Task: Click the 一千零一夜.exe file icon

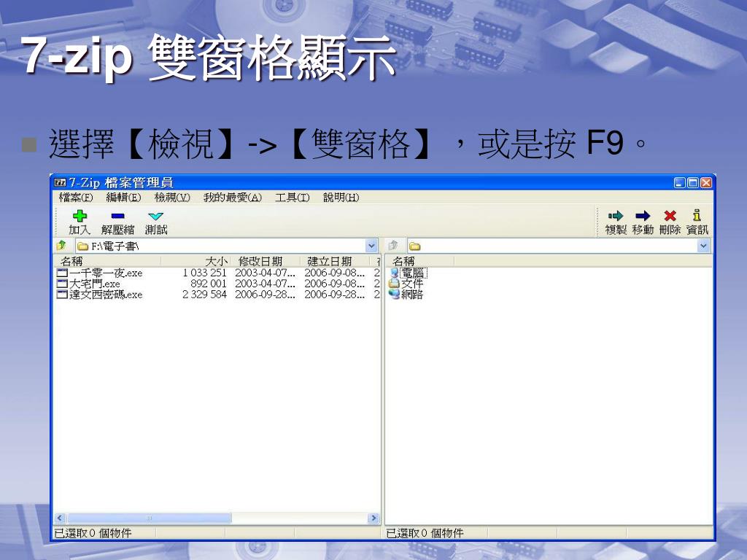Action: pos(62,273)
